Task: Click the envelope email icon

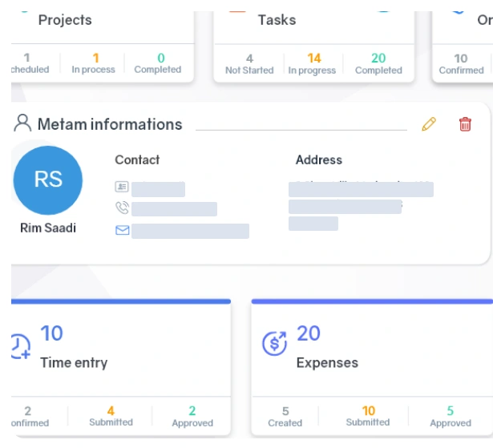Action: click(x=122, y=231)
